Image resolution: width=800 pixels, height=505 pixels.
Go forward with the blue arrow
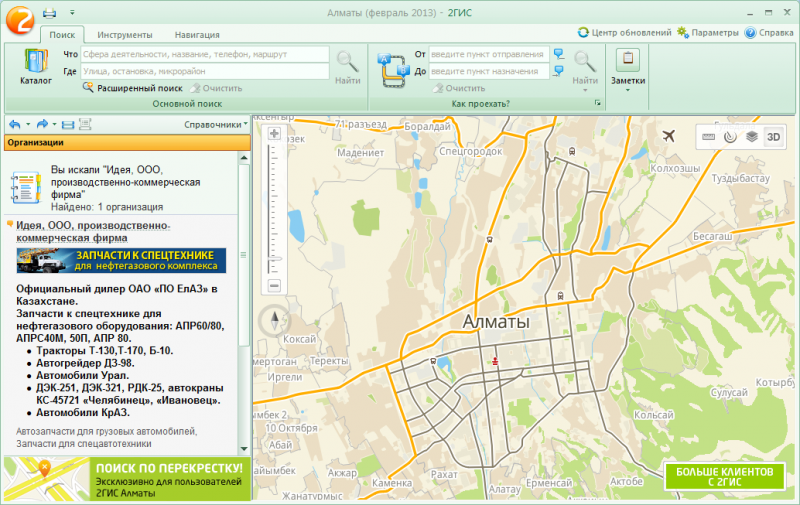pos(42,124)
